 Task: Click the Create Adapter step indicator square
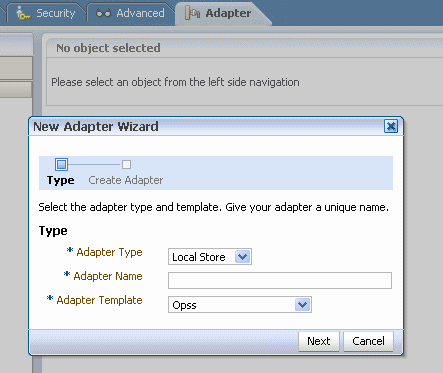126,164
